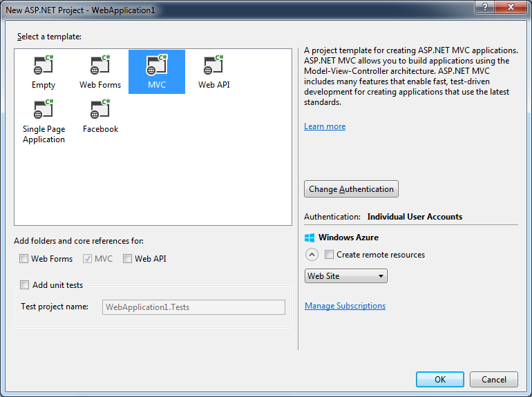
Task: Choose the Facebook template icon
Action: (100, 110)
